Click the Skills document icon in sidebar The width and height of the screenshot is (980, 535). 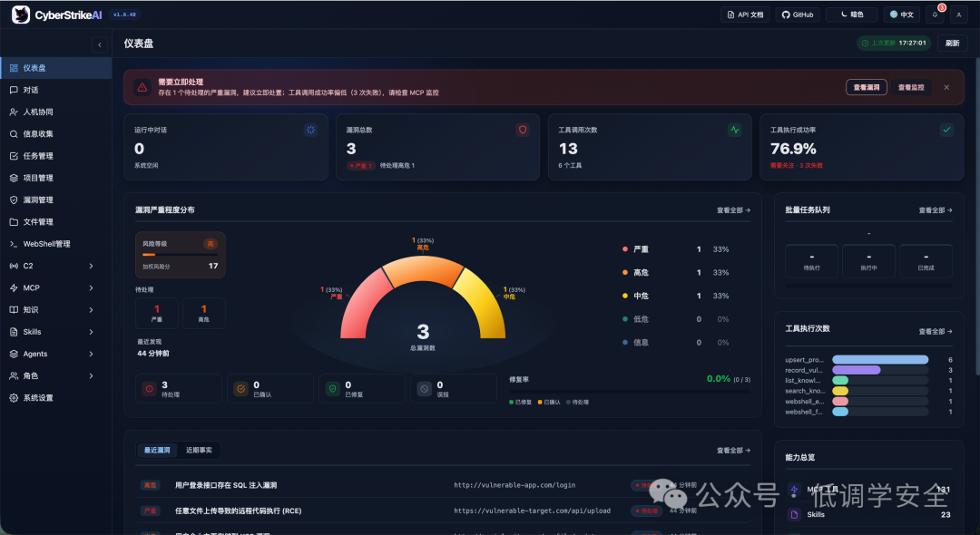pyautogui.click(x=14, y=332)
